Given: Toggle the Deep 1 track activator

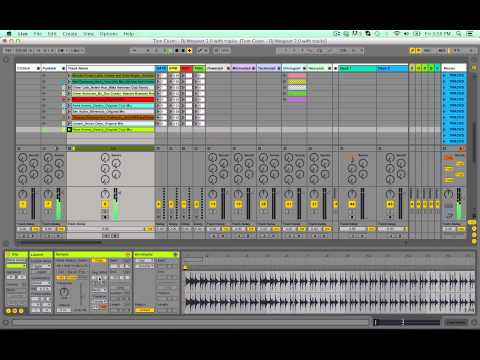Looking at the screenshot, I should [352, 204].
